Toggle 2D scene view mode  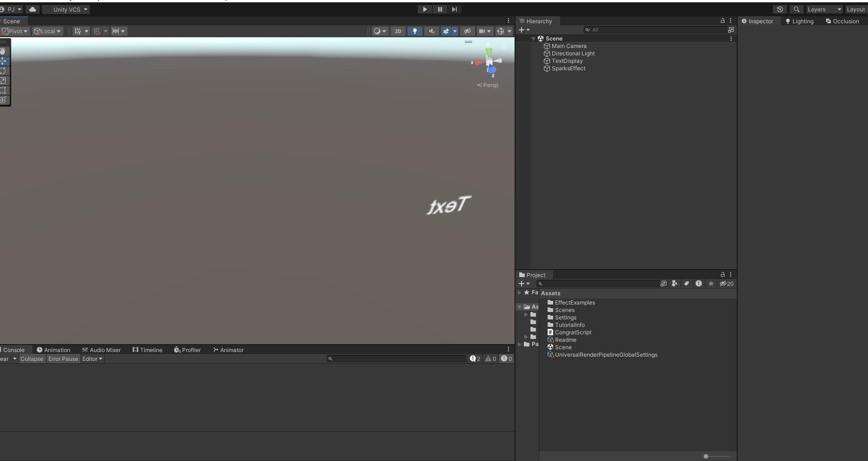click(x=398, y=31)
